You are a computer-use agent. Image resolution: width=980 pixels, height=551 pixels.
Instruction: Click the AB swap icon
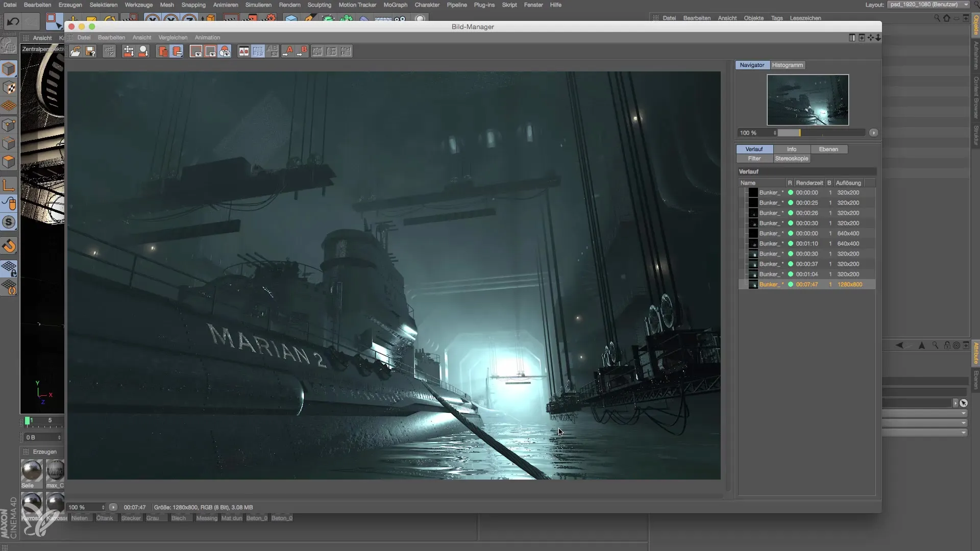(317, 52)
